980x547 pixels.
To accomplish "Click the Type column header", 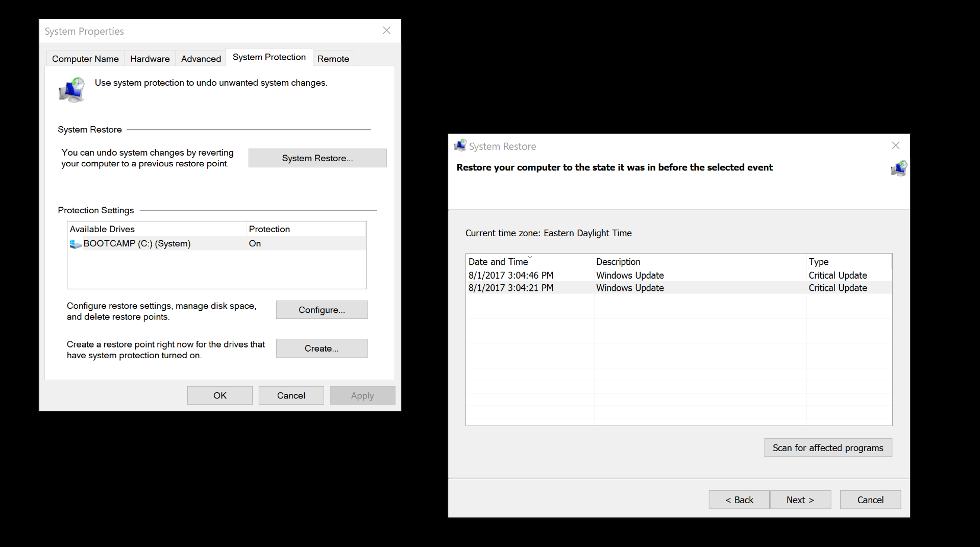I will pos(849,262).
